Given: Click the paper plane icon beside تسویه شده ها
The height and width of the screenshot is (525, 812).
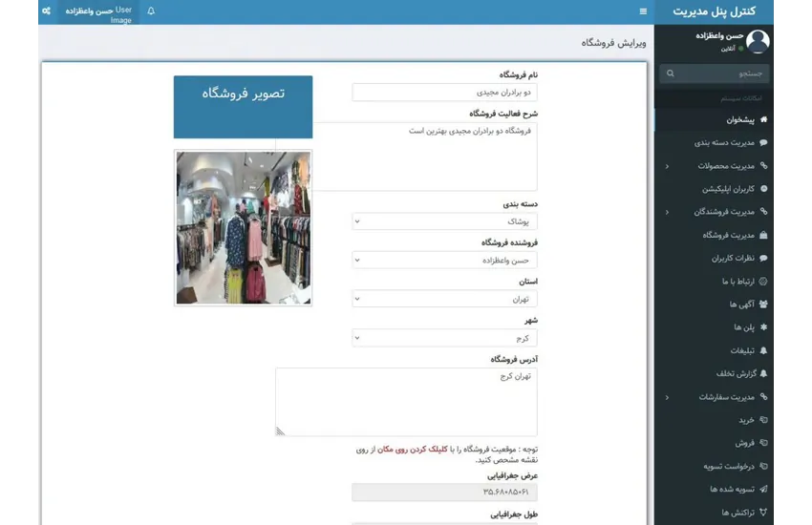Looking at the screenshot, I should point(763,489).
